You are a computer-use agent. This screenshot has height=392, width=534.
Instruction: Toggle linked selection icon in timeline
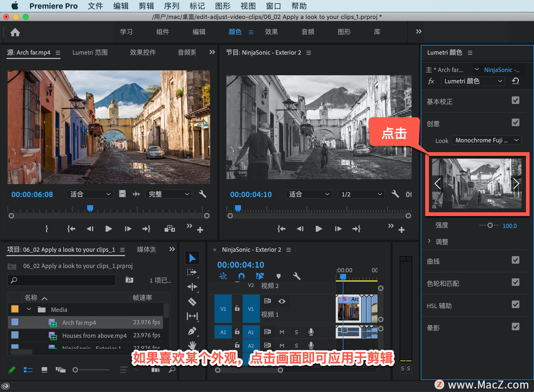coord(260,276)
